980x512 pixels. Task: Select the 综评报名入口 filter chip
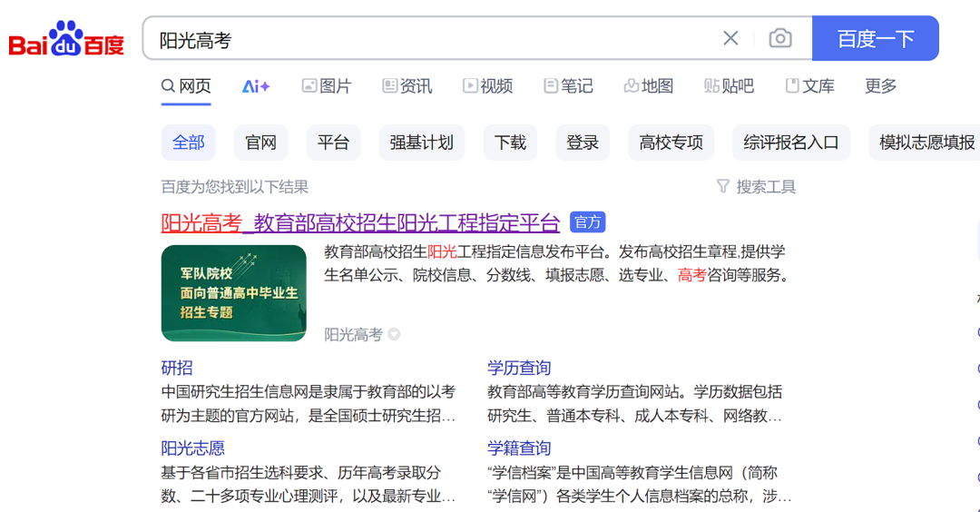click(x=790, y=143)
